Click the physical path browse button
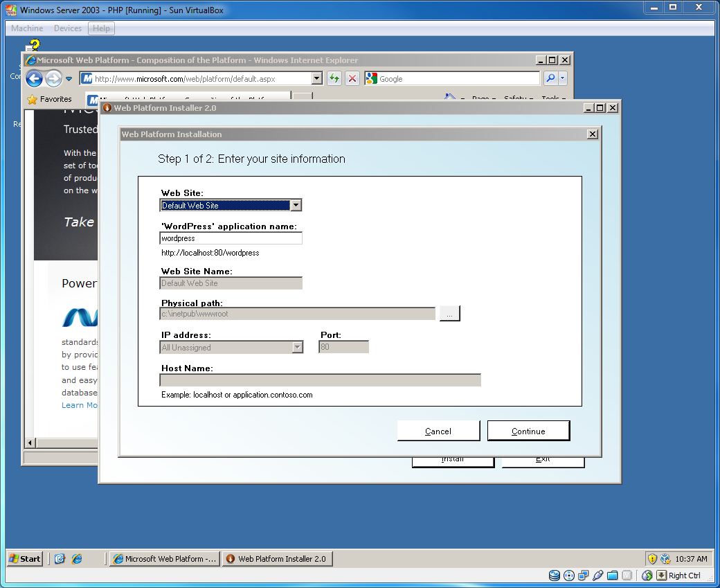720x588 pixels. pyautogui.click(x=449, y=314)
